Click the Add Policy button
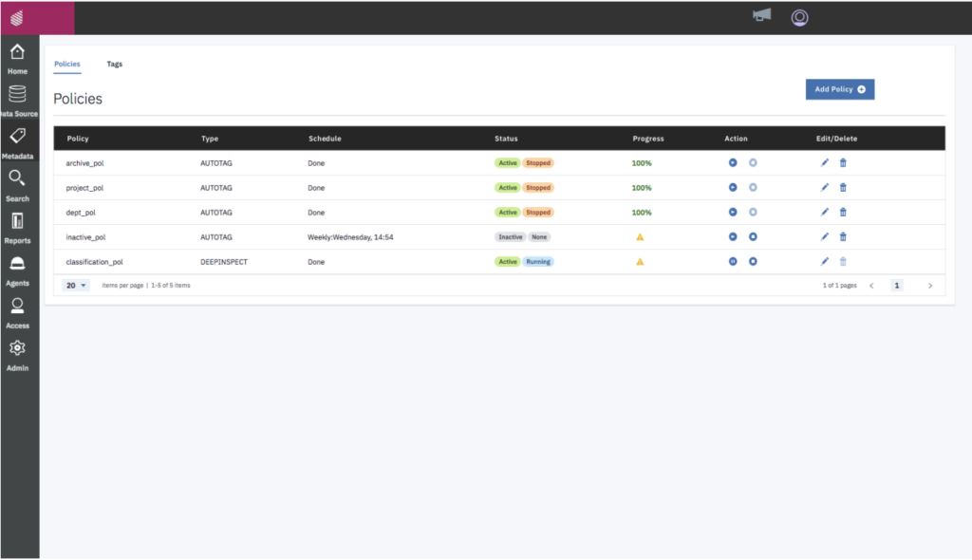The width and height of the screenshot is (972, 560). coord(839,88)
